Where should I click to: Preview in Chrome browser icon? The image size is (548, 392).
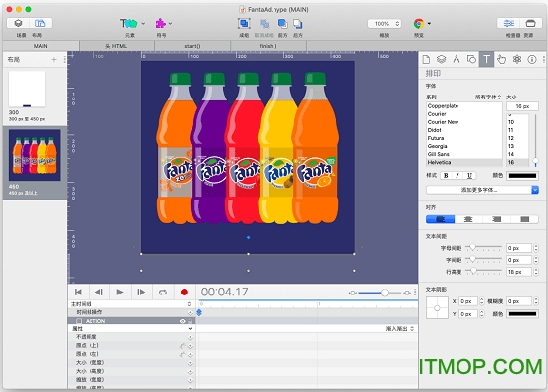click(x=419, y=24)
